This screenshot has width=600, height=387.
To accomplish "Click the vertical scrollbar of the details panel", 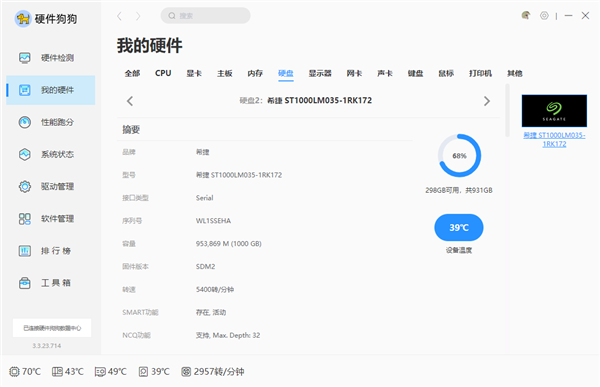I will 507,111.
